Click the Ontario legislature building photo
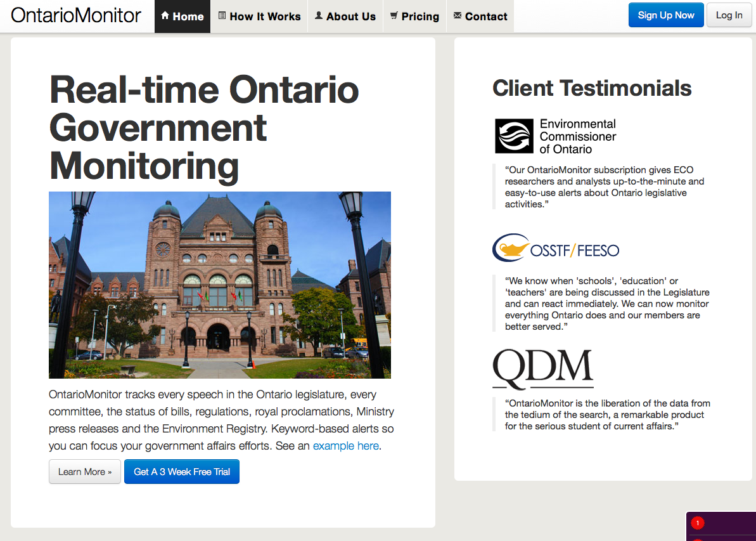Viewport: 756px width, 541px height. [220, 285]
